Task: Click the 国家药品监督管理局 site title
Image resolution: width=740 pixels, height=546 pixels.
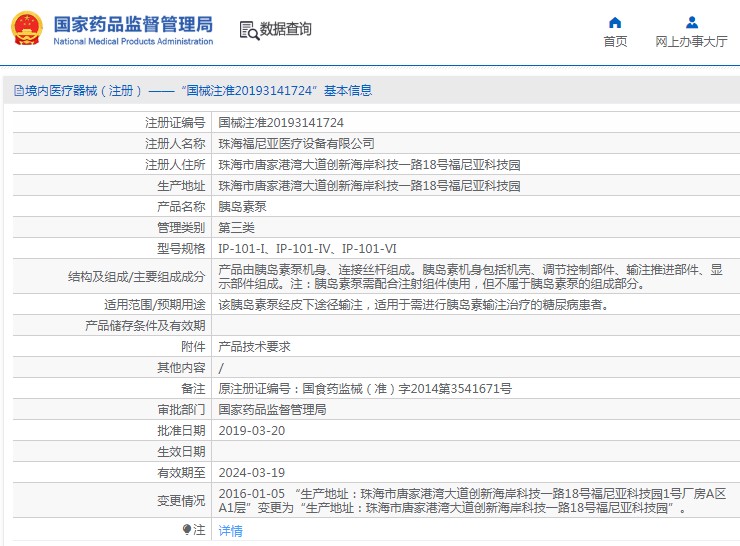Action: (133, 24)
